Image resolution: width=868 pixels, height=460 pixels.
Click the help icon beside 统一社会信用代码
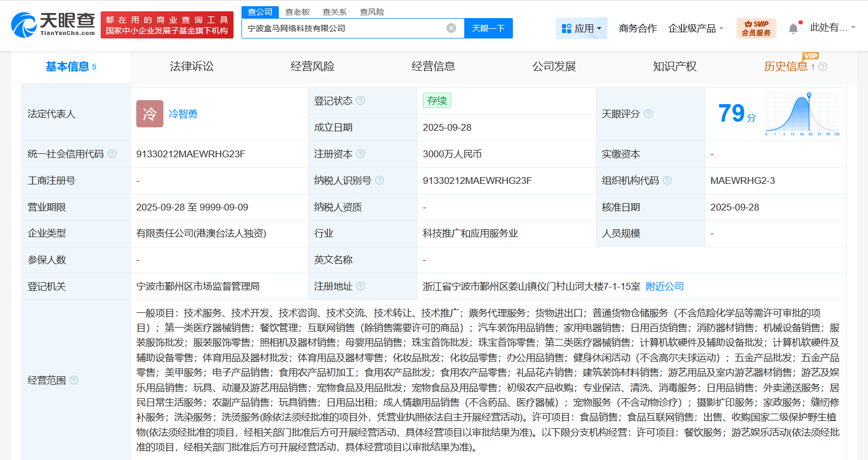[x=113, y=153]
